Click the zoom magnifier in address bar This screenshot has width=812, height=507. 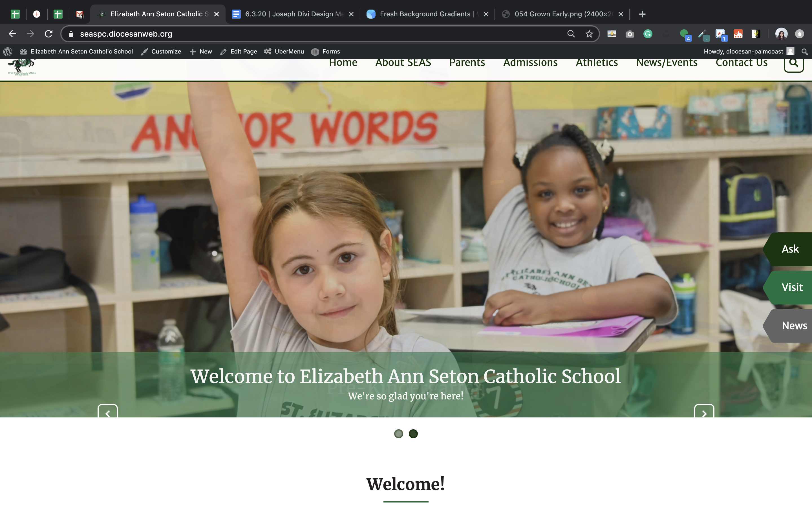(x=571, y=34)
